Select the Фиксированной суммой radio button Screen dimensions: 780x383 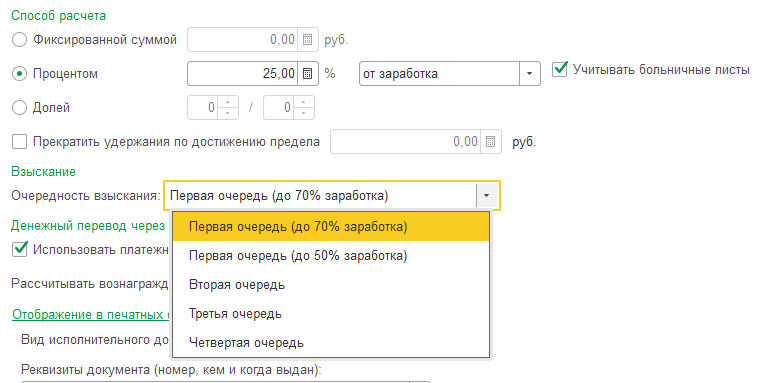[x=19, y=40]
